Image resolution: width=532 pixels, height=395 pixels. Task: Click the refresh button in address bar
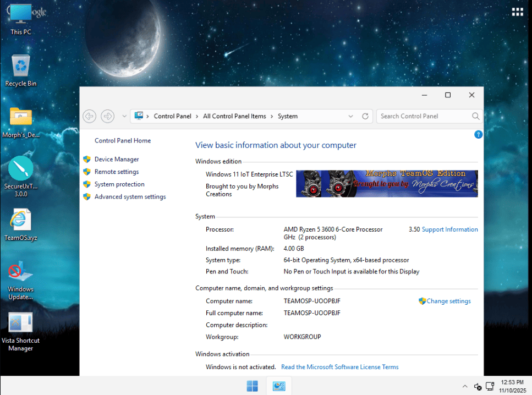click(x=365, y=116)
